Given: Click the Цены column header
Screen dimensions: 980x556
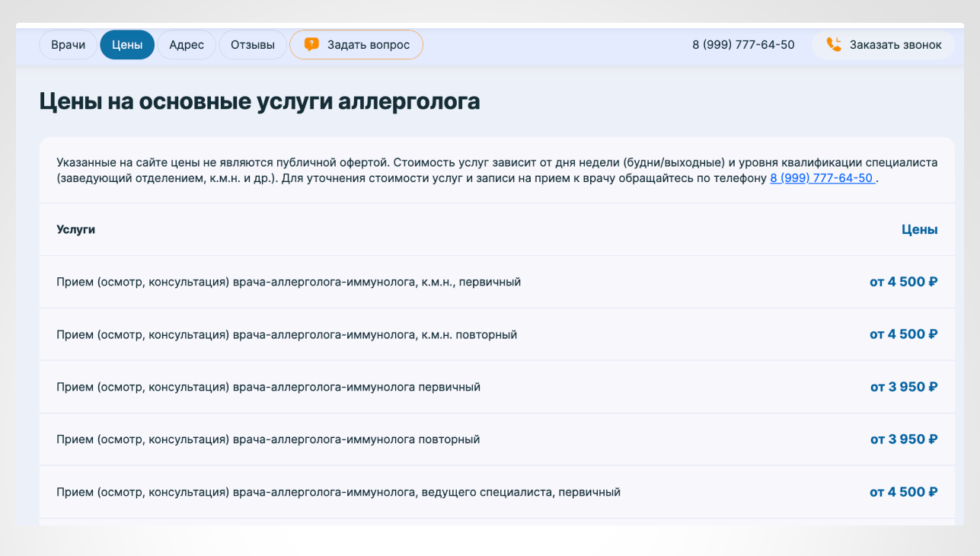Looking at the screenshot, I should (919, 229).
